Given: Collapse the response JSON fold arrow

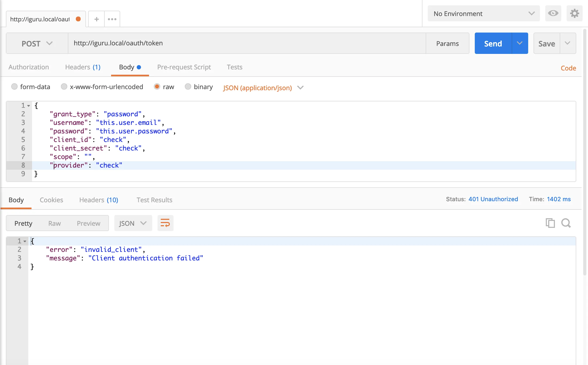Looking at the screenshot, I should point(25,241).
